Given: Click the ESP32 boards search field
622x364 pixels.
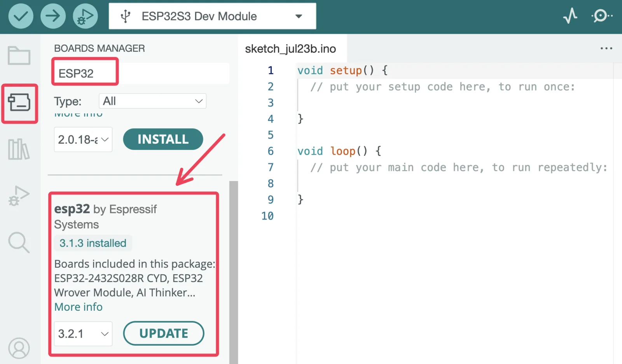Looking at the screenshot, I should [141, 73].
